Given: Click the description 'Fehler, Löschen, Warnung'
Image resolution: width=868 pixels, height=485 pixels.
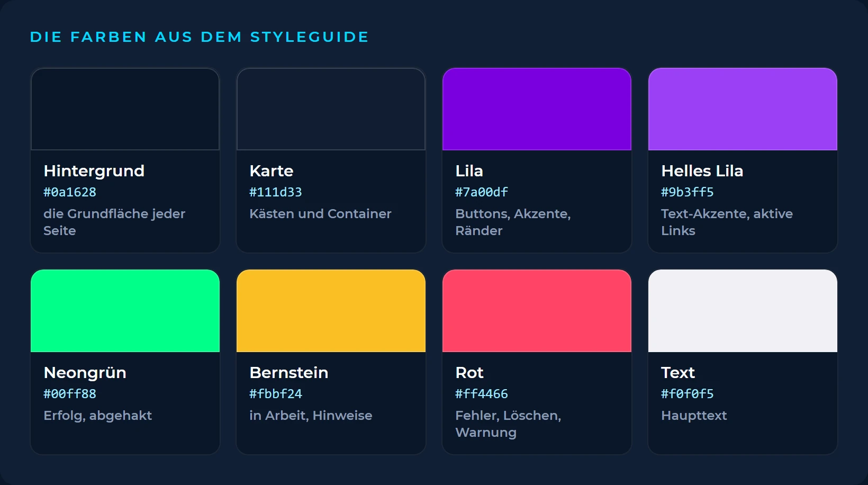Looking at the screenshot, I should click(x=508, y=424).
